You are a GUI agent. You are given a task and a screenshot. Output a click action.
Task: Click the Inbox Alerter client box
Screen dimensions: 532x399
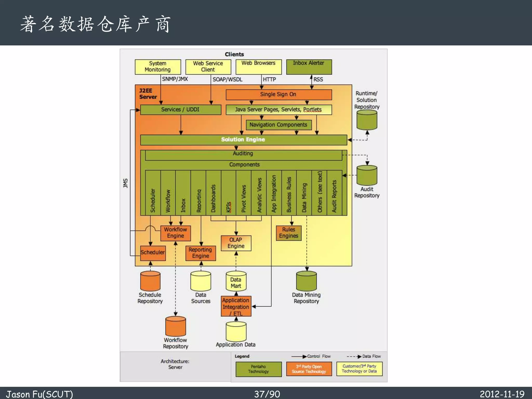[309, 67]
